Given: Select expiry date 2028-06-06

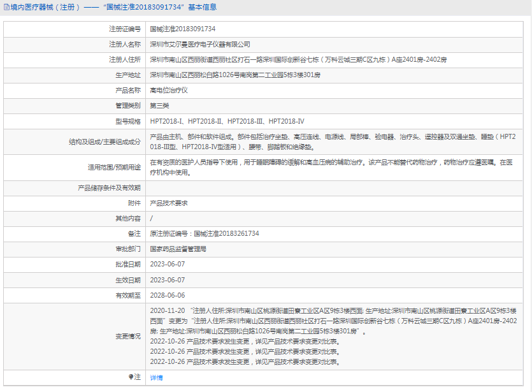Looking at the screenshot, I should (168, 295).
